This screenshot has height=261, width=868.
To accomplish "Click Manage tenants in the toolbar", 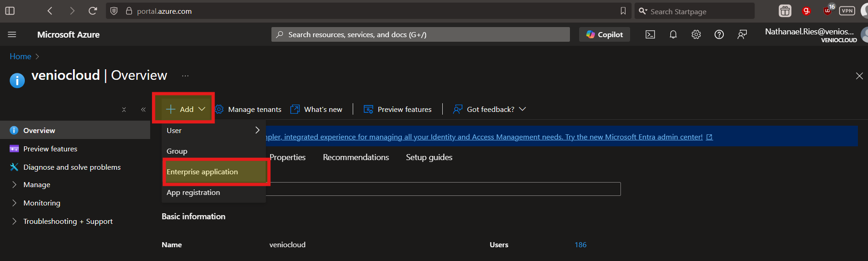I will [x=248, y=109].
